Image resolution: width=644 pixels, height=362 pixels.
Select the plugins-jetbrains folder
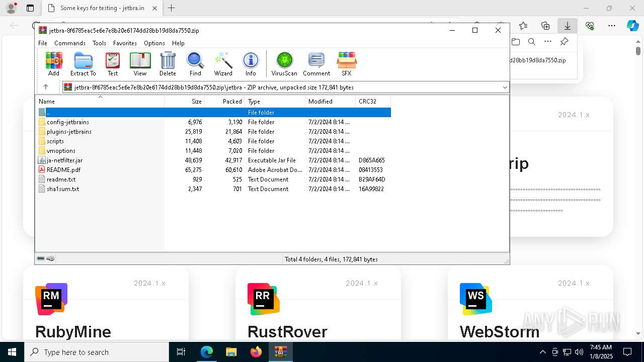pos(214,132)
